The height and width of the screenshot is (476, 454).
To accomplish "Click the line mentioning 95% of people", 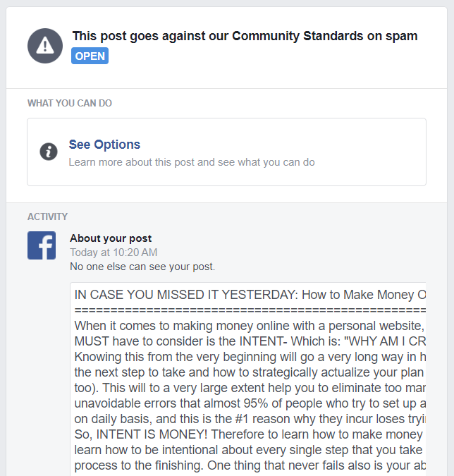I will (250, 403).
